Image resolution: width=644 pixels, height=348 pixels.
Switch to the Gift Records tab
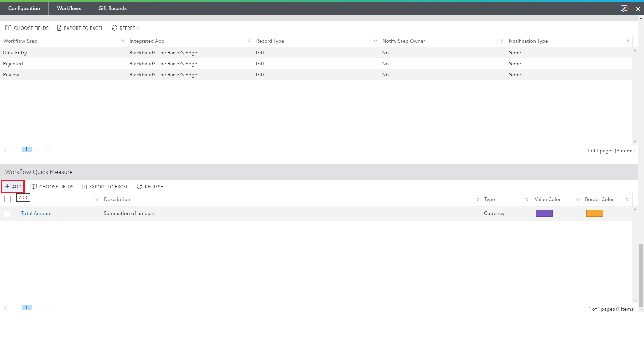[112, 8]
